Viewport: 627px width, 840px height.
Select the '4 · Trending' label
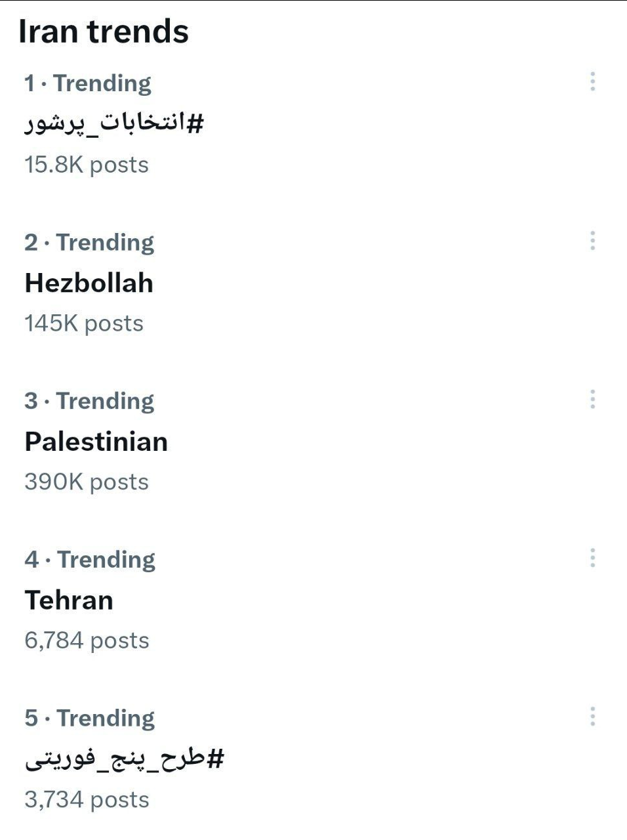pos(90,560)
